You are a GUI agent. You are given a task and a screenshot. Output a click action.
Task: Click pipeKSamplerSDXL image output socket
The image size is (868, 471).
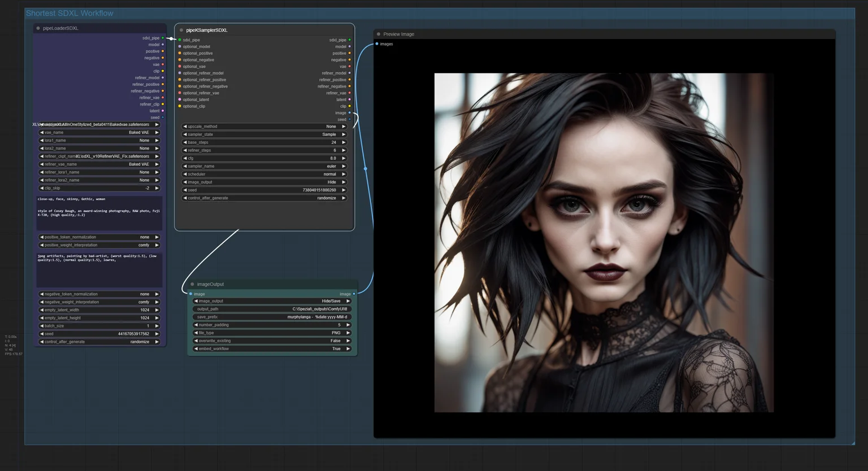point(349,113)
